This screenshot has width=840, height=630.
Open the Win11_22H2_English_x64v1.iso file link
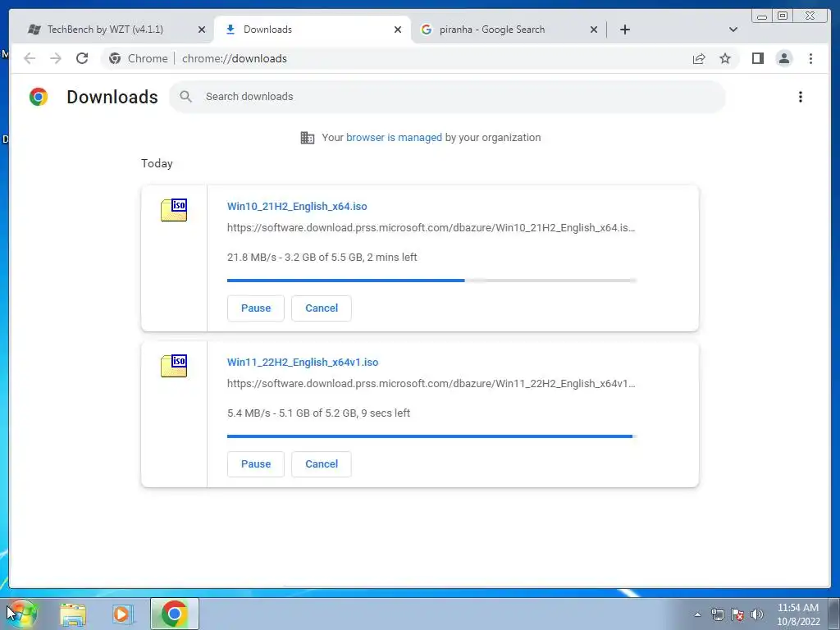click(x=303, y=362)
